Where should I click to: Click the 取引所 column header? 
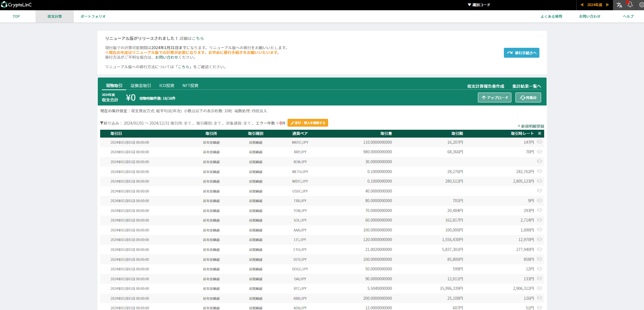[211, 133]
